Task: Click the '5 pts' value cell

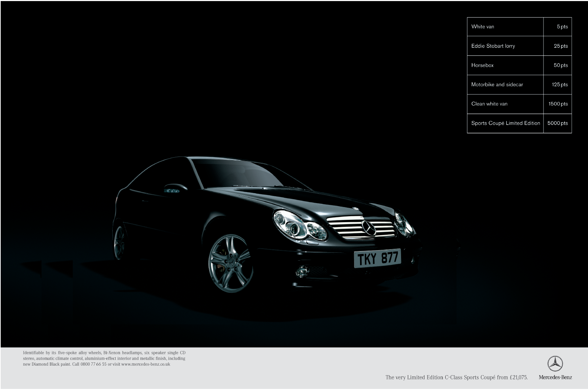Action: point(557,26)
